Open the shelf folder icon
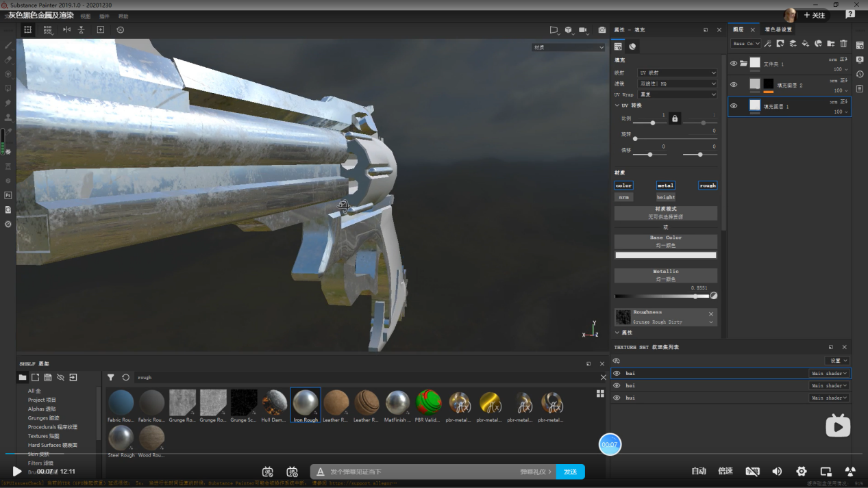Viewport: 868px width, 488px height. click(23, 377)
